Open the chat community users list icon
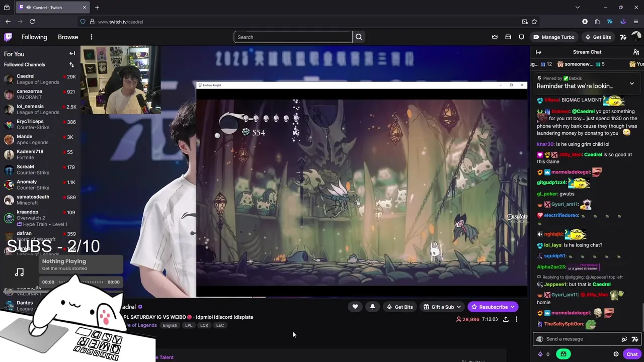 pos(636,52)
